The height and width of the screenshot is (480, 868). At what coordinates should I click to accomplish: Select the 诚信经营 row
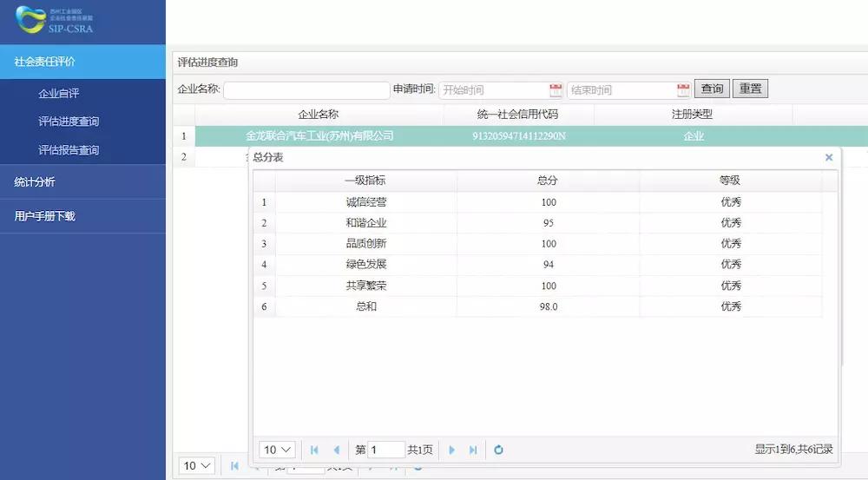point(537,202)
